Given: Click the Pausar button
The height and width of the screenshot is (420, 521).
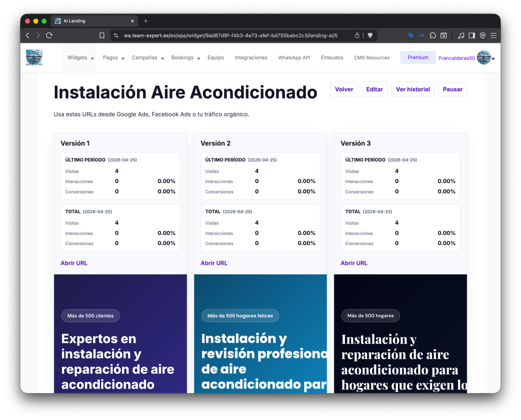Looking at the screenshot, I should point(452,90).
